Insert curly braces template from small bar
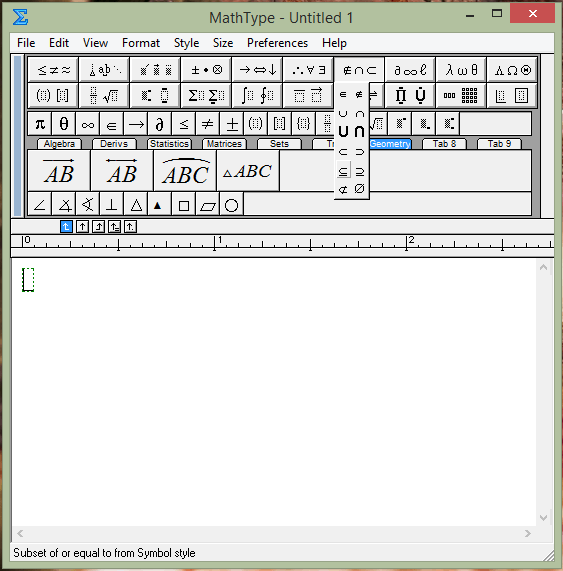The width and height of the screenshot is (563, 571). [303, 124]
